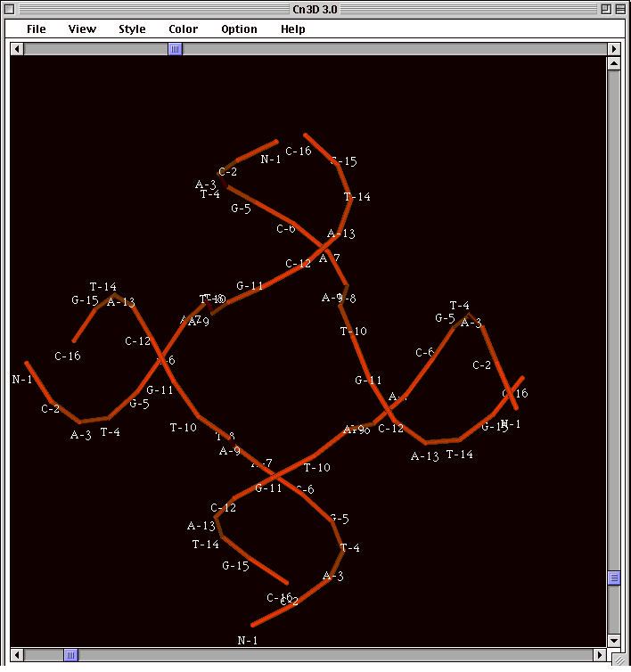The image size is (631, 672).
Task: Click the G-15 label in the left strand
Action: 85,300
